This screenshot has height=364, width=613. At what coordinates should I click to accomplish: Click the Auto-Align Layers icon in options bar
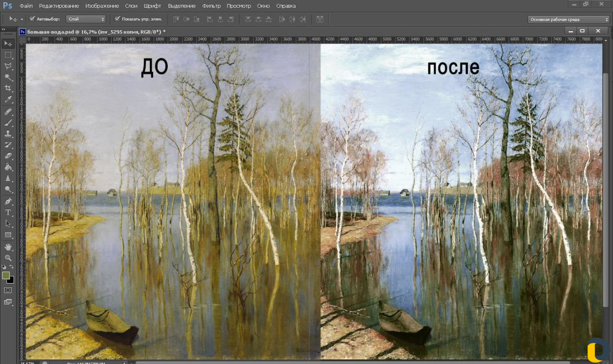(x=320, y=19)
